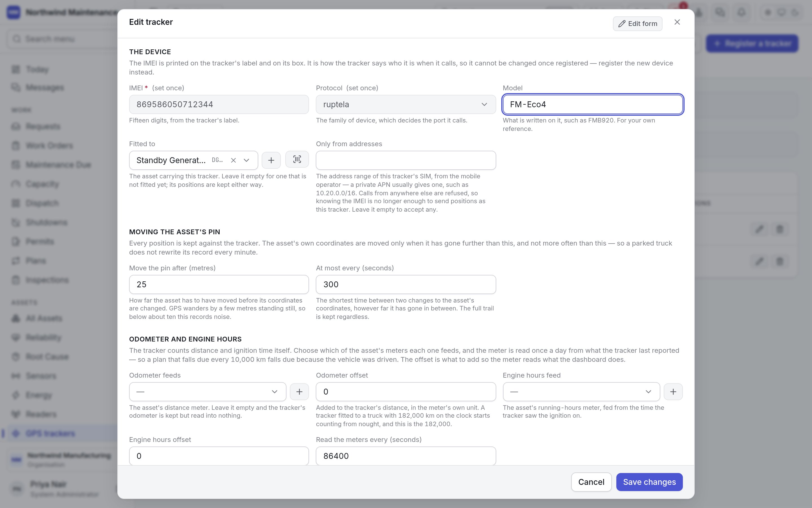Image resolution: width=812 pixels, height=508 pixels.
Task: Click the Read the meters every field
Action: coord(405,456)
